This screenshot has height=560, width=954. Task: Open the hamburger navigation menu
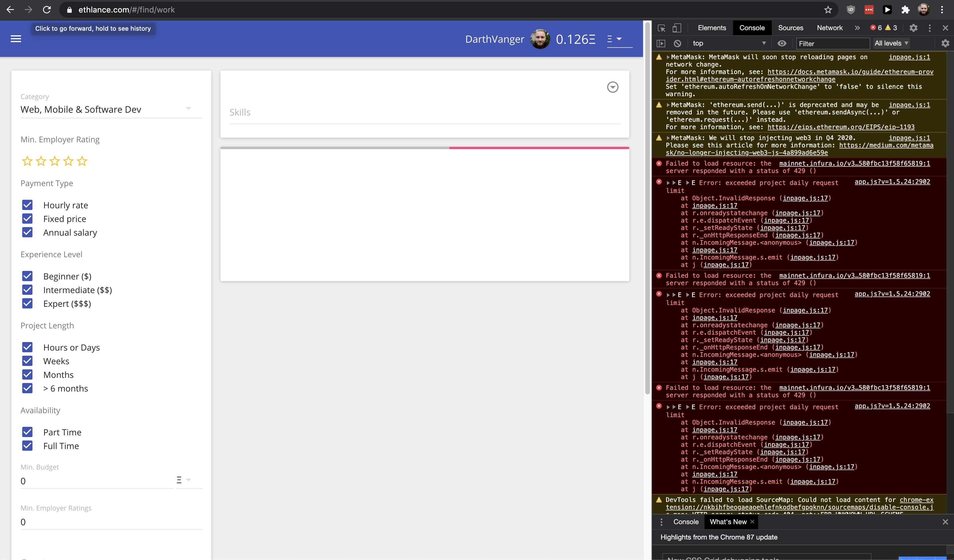click(x=16, y=39)
